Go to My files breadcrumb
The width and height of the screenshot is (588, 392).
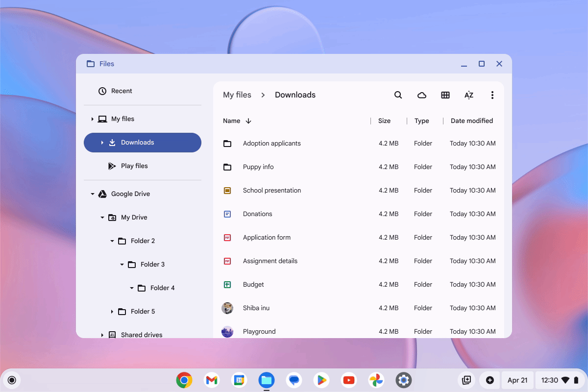point(237,95)
